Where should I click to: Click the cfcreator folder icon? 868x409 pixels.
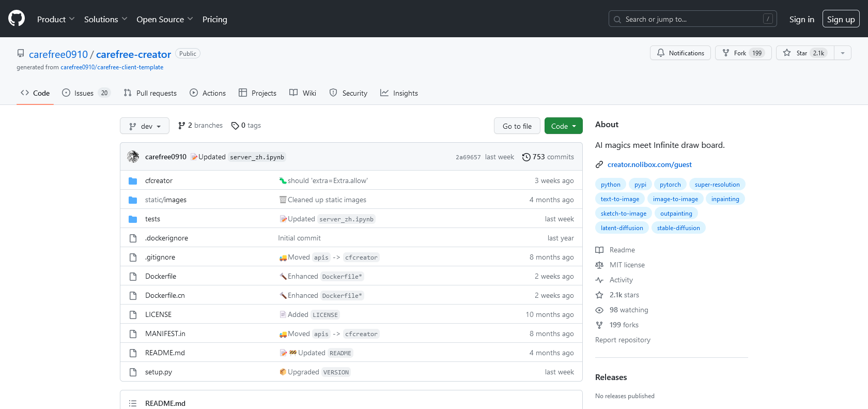click(x=133, y=181)
